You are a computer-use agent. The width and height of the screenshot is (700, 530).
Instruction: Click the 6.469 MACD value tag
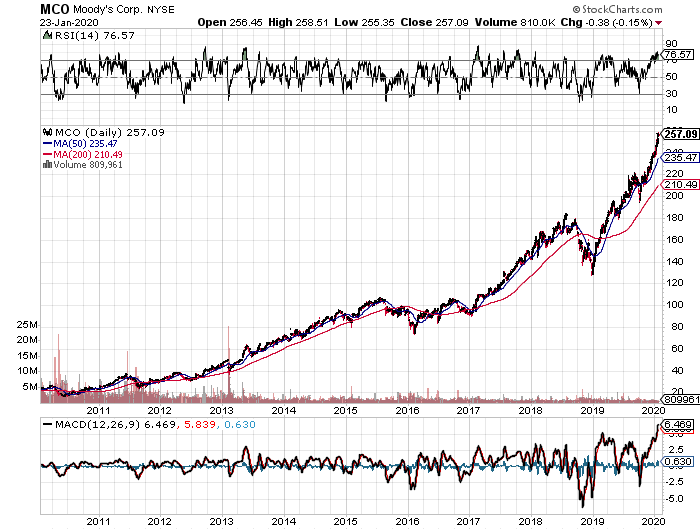click(679, 424)
